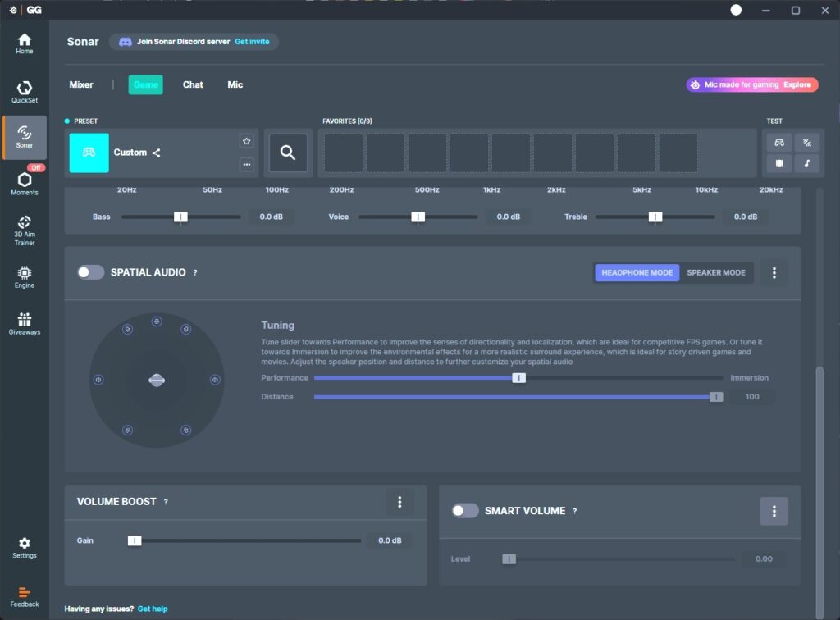Click the SteelSeries GG logo
This screenshot has height=620, width=840.
click(x=25, y=10)
